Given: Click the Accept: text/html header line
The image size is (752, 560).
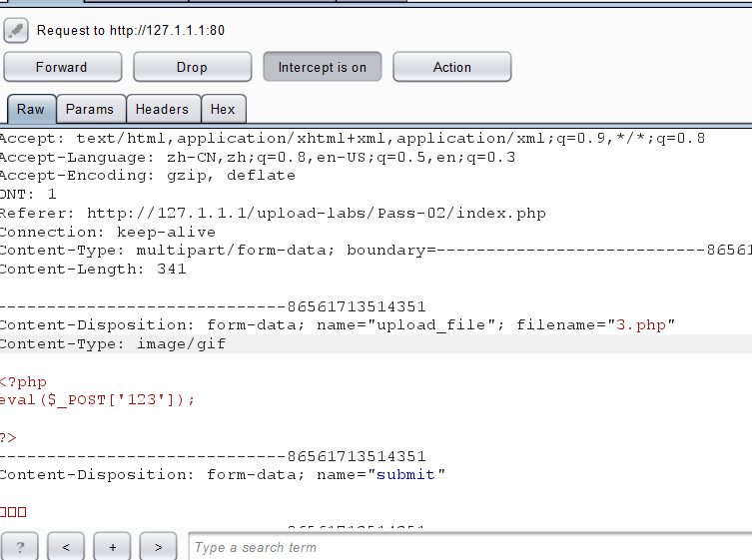Looking at the screenshot, I should [353, 139].
